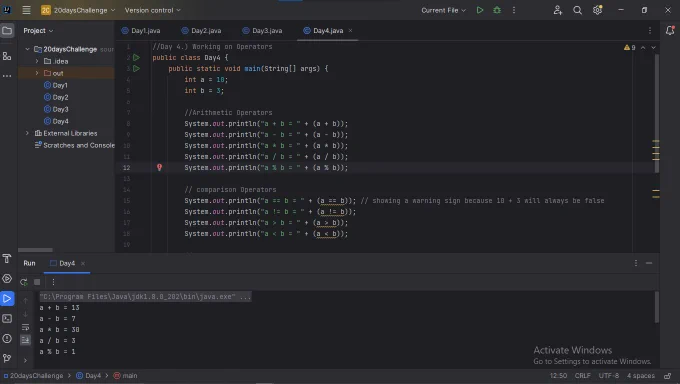Start debugging with the bug icon
Viewport: 680px width, 384px height.
pyautogui.click(x=497, y=10)
